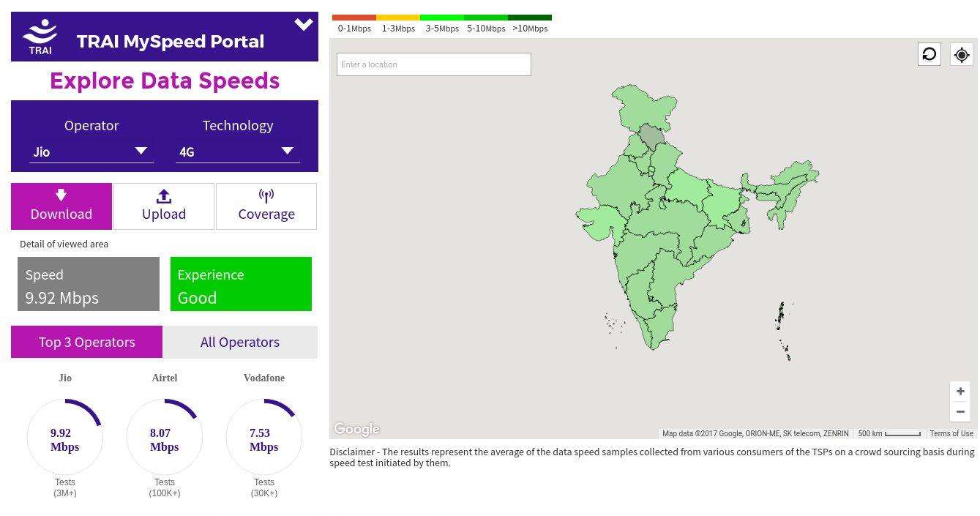Focus the Enter a location search field
The image size is (980, 516).
pyautogui.click(x=434, y=64)
